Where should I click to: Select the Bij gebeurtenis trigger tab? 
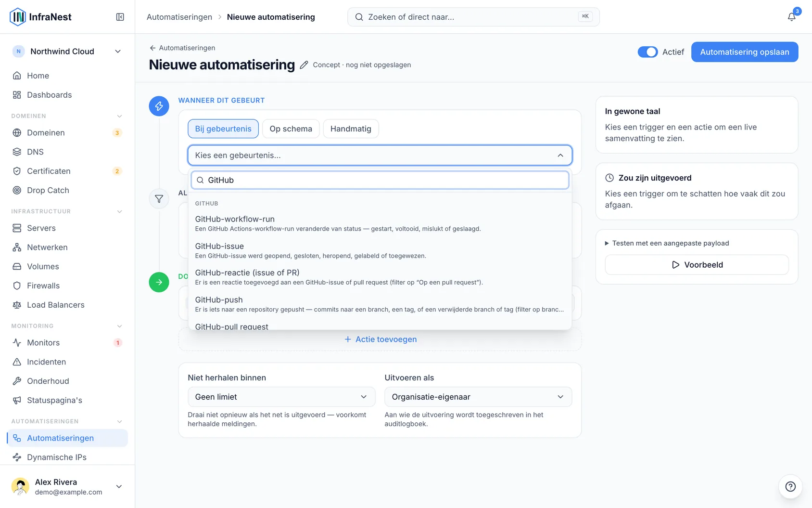pyautogui.click(x=223, y=129)
